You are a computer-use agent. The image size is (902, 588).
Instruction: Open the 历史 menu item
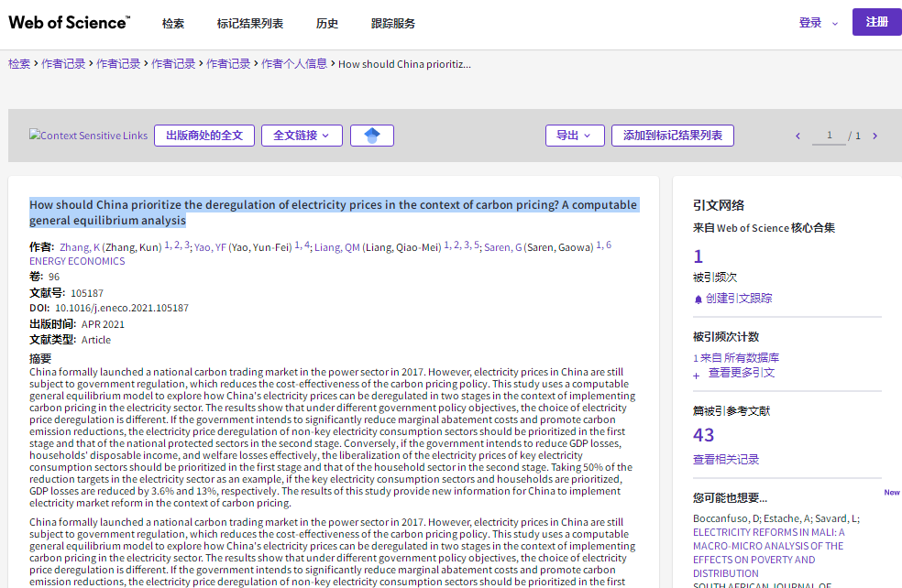point(327,22)
